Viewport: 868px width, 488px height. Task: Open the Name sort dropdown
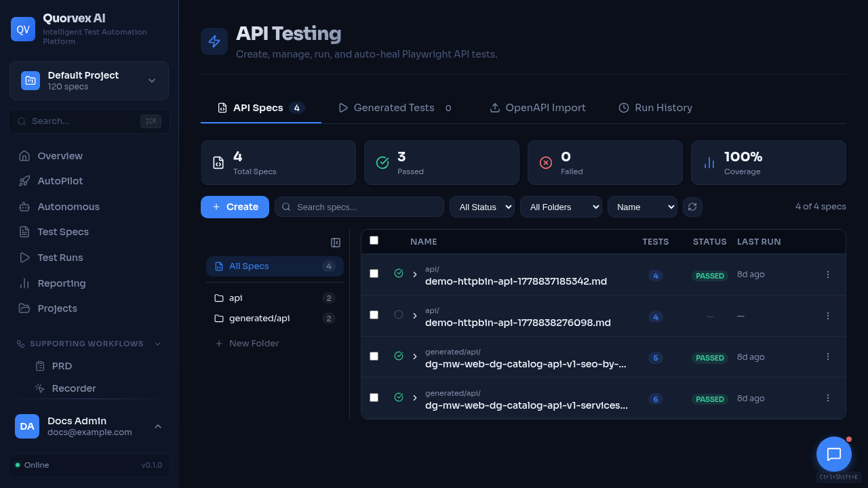(642, 207)
